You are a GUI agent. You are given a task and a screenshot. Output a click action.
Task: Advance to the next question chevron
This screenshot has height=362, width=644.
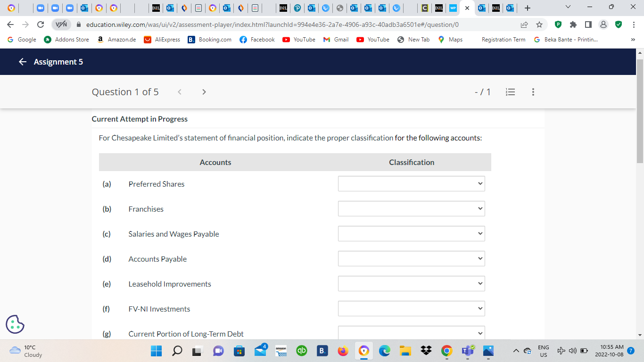(x=204, y=92)
